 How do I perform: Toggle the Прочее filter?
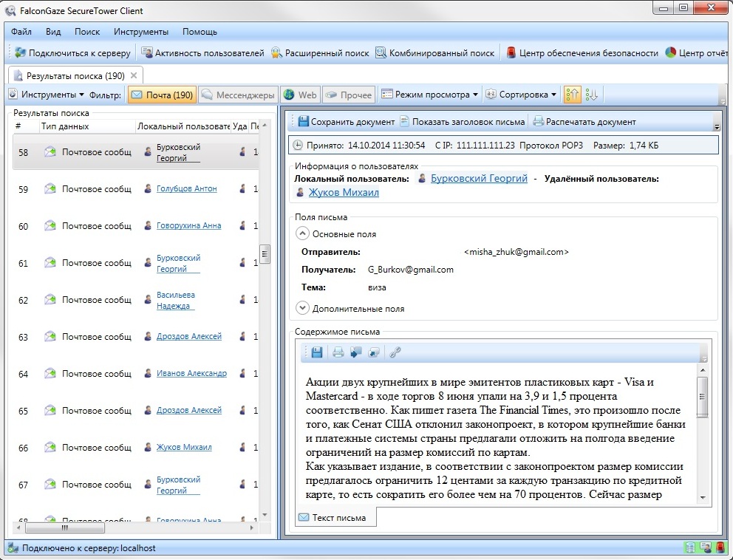point(349,95)
